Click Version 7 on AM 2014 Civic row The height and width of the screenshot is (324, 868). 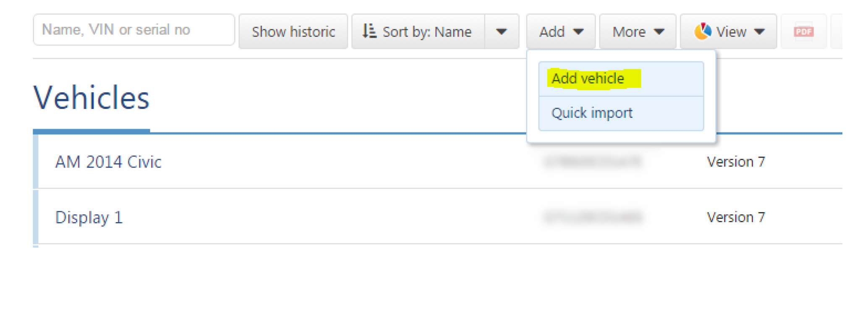tap(736, 162)
